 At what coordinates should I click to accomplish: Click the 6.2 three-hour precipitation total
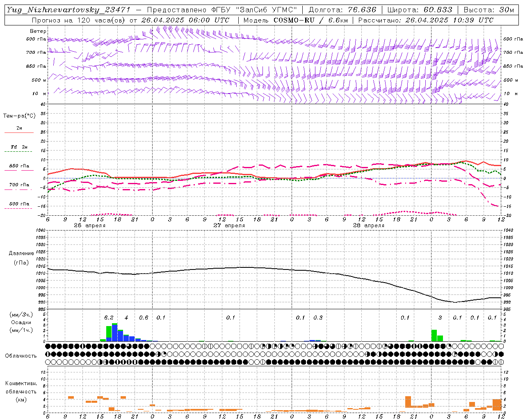point(109,317)
